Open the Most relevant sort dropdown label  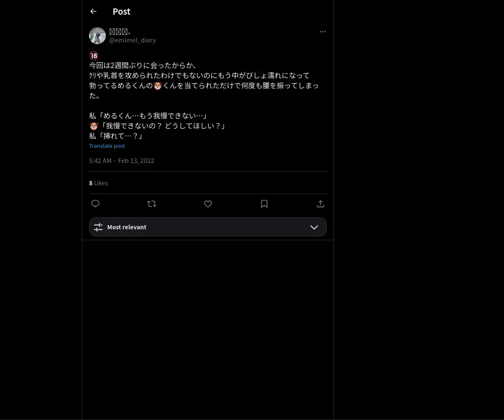[x=127, y=227]
